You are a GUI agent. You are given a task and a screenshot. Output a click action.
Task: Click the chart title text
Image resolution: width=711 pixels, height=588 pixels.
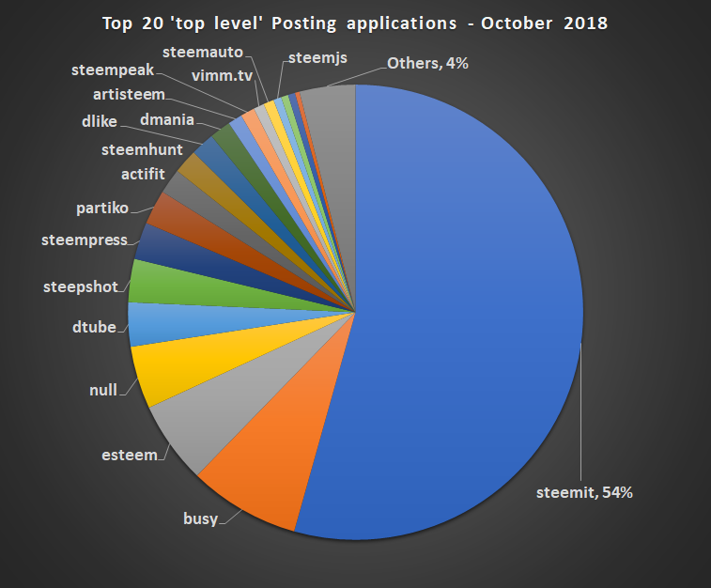(355, 23)
